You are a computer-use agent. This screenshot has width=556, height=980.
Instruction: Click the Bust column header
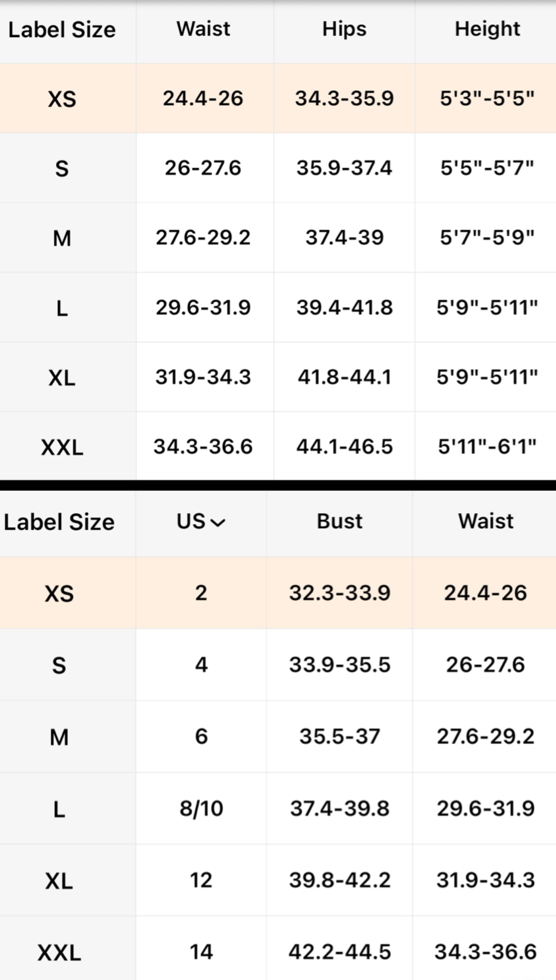339,521
